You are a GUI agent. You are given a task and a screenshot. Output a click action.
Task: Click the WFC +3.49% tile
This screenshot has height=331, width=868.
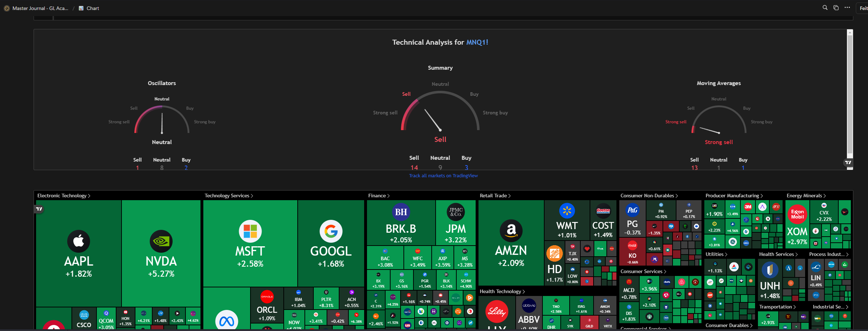point(418,257)
